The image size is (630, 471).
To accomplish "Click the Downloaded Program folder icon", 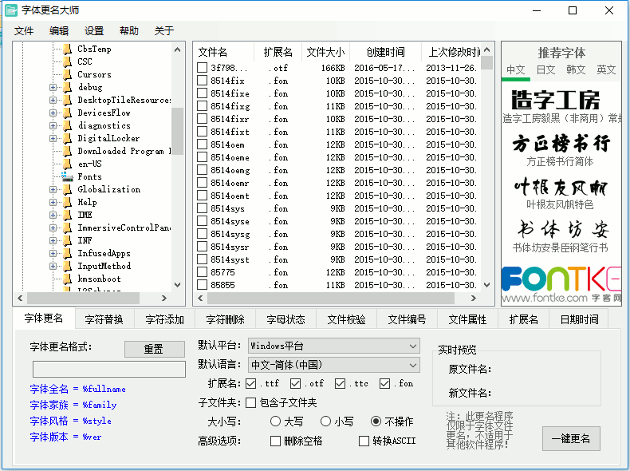I will pyautogui.click(x=68, y=151).
